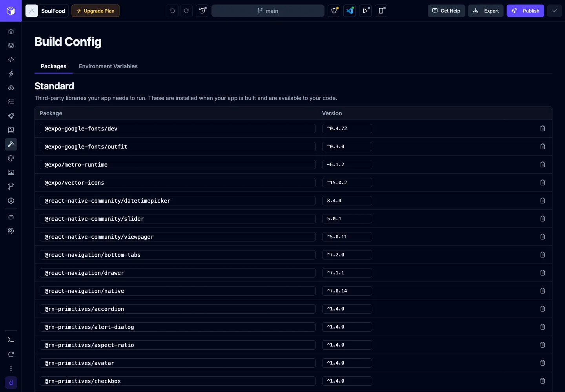Open the palette theme sidebar icon
Screen dimensions: 565x392
tap(11, 158)
